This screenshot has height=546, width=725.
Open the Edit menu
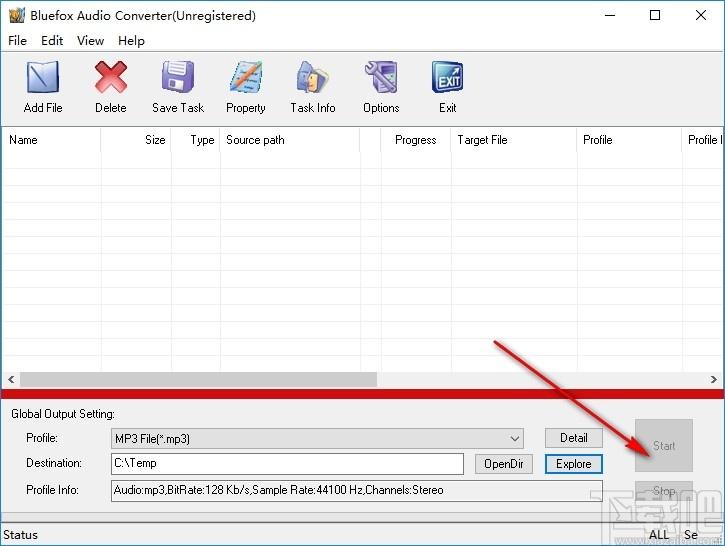[x=52, y=41]
